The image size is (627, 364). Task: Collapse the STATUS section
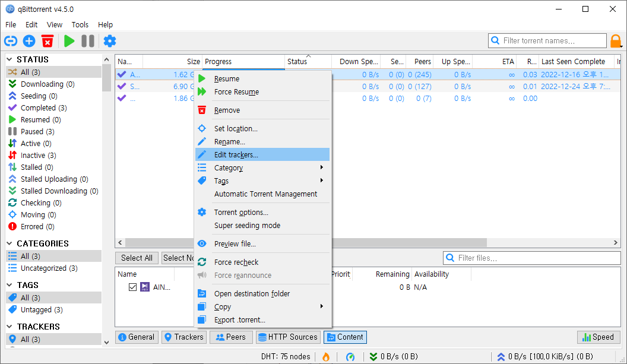(9, 59)
